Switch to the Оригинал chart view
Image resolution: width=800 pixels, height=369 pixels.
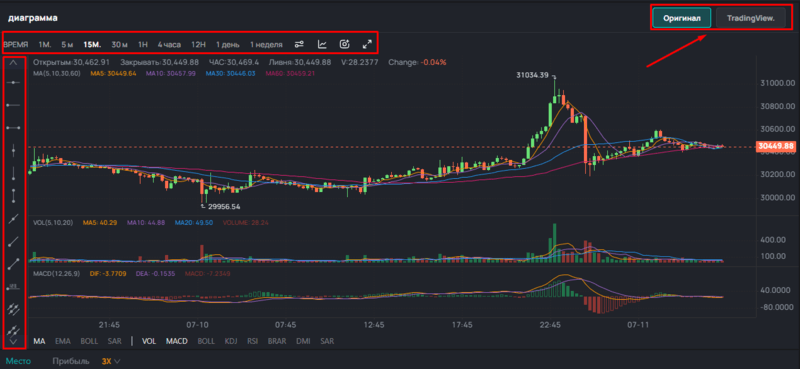682,18
